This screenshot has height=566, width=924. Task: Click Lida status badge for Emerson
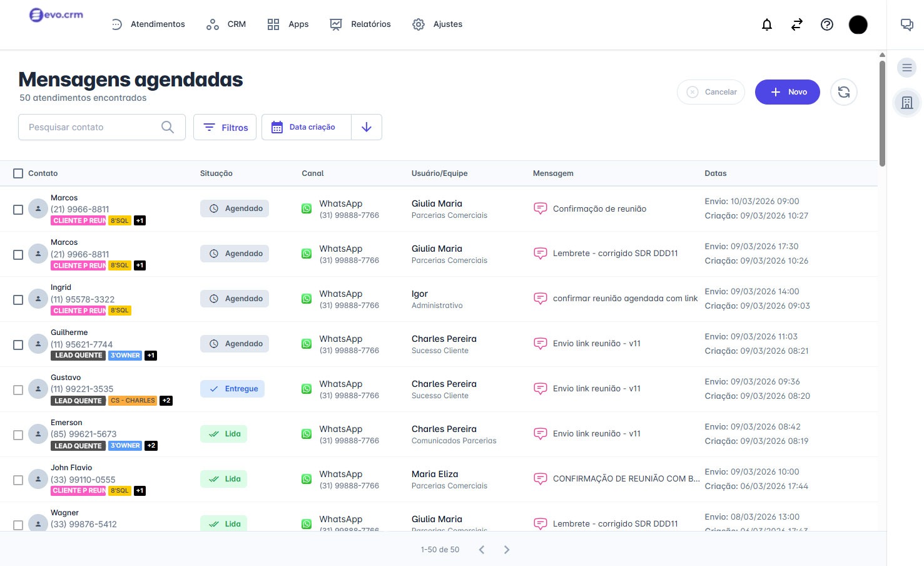click(223, 434)
